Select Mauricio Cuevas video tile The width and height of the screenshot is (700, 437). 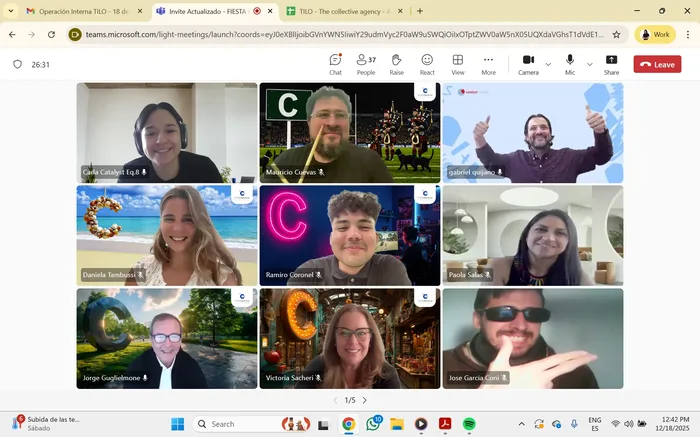tap(350, 133)
